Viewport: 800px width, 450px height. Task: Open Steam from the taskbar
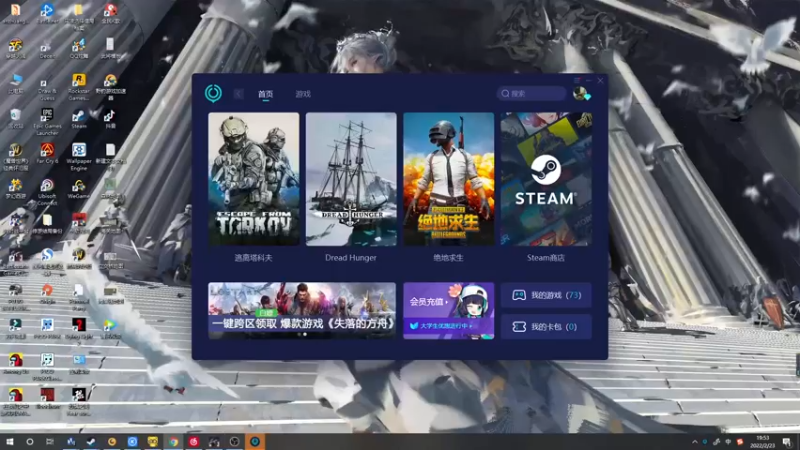pyautogui.click(x=91, y=442)
